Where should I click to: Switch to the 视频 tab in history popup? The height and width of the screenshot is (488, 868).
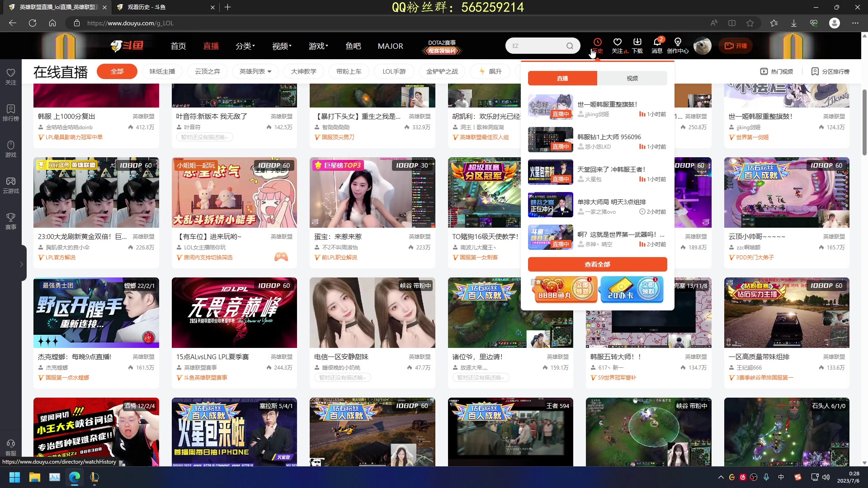click(x=632, y=78)
